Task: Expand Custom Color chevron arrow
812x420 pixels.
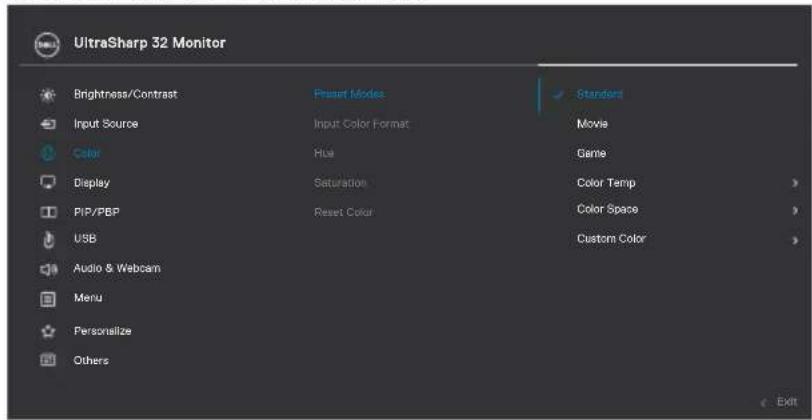Action: [795, 240]
